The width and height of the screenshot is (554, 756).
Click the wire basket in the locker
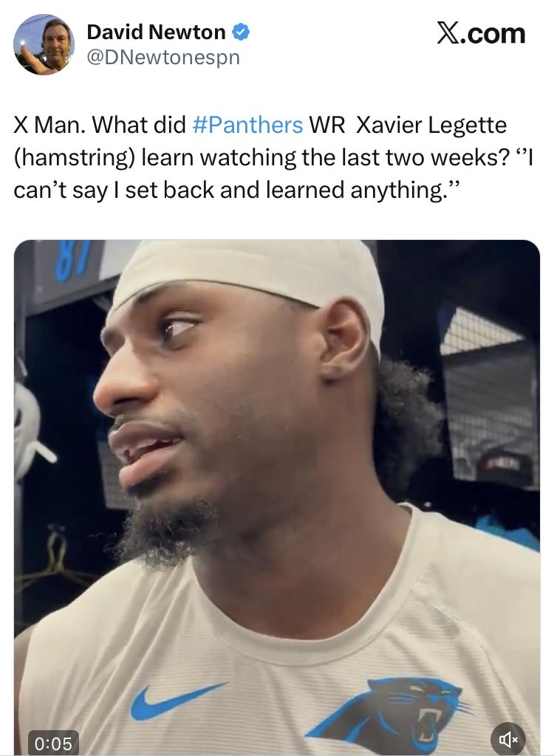click(x=489, y=398)
